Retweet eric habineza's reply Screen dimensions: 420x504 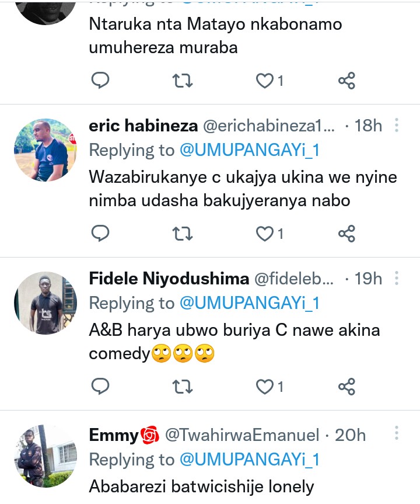coord(183,234)
